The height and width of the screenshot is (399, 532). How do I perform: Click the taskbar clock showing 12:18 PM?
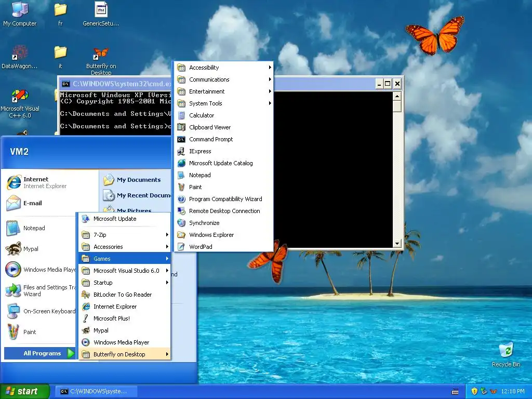(513, 392)
